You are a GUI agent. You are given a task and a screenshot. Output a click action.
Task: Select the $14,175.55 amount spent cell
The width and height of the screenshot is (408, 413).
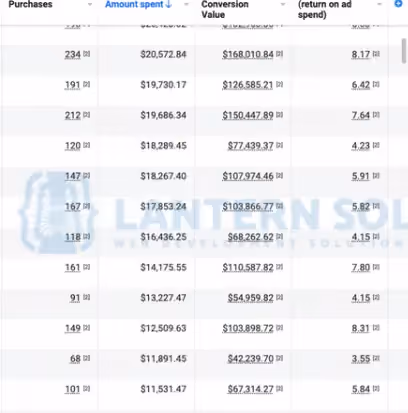[163, 267]
